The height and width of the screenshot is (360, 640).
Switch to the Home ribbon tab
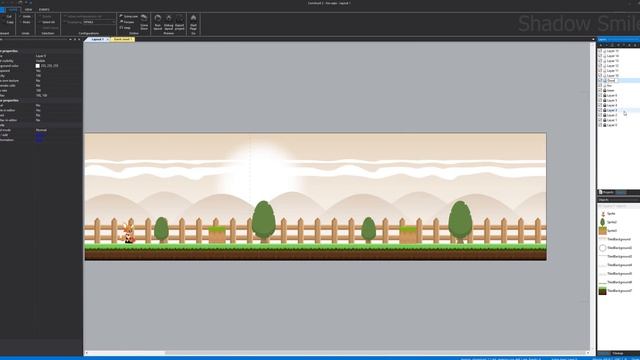click(13, 9)
